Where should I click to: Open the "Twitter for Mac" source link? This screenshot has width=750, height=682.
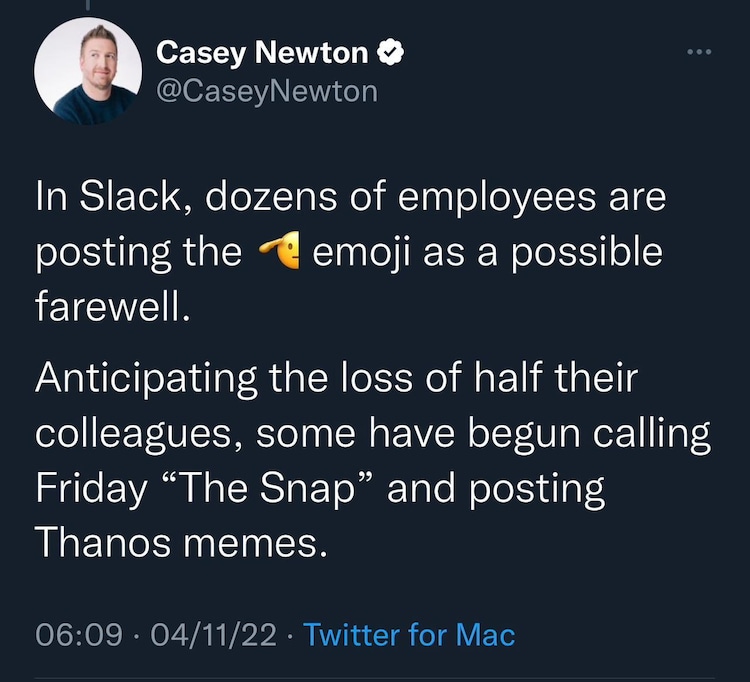click(408, 634)
